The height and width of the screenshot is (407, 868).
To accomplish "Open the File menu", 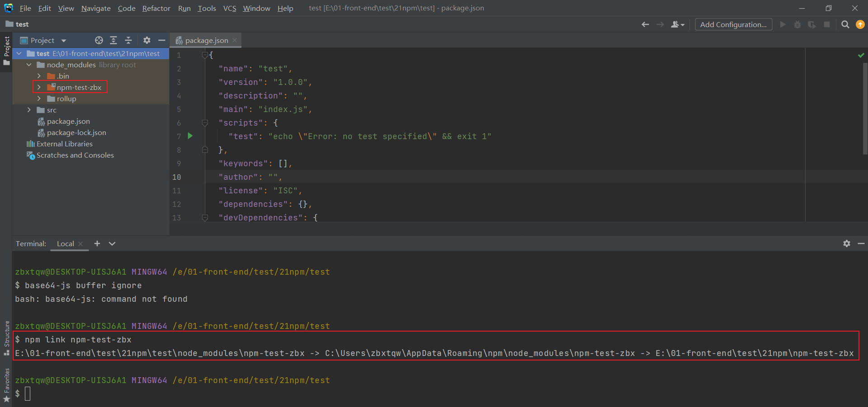I will click(x=25, y=8).
